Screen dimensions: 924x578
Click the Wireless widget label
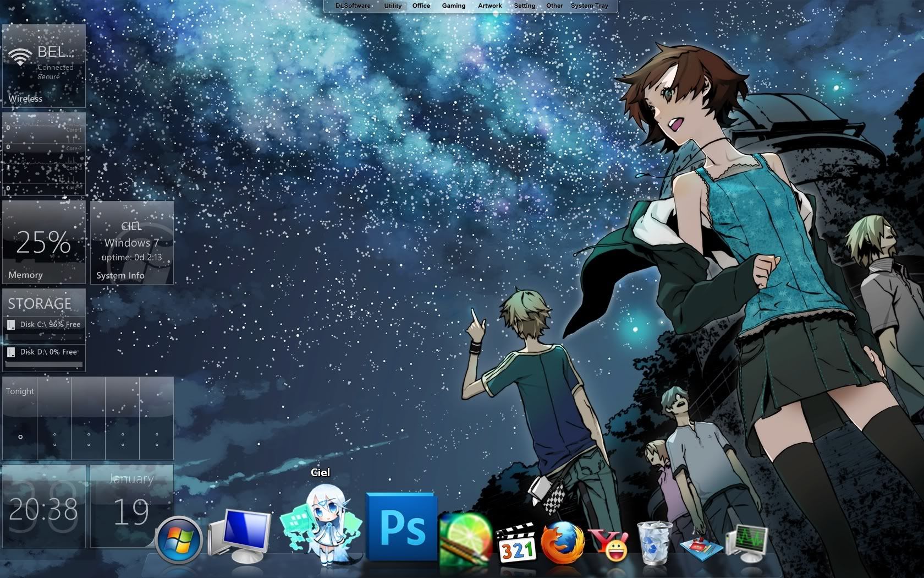tap(25, 99)
